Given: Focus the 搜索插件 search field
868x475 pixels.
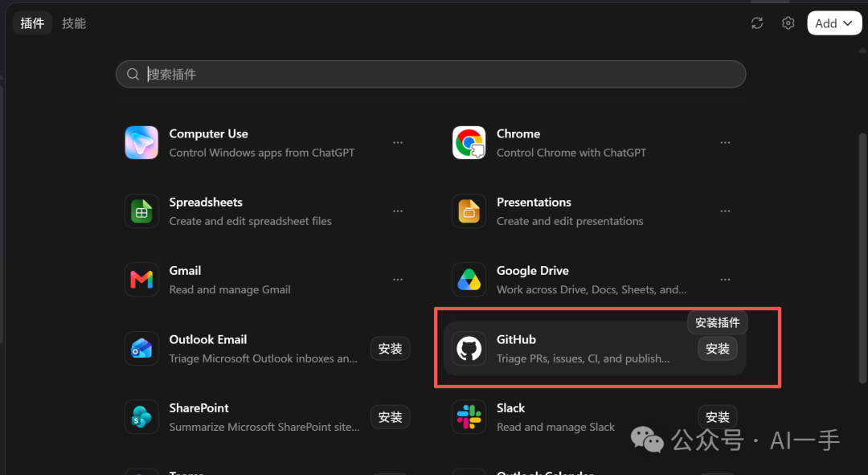Looking at the screenshot, I should coord(431,74).
